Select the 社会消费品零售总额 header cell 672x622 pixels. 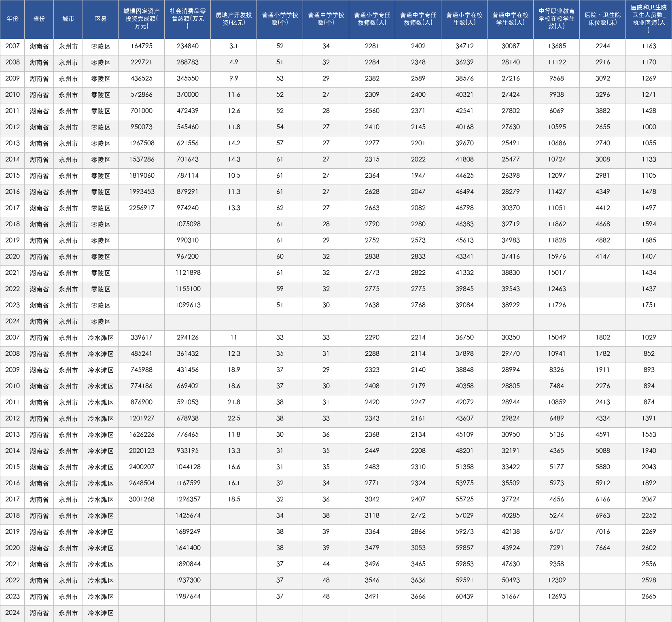tap(188, 19)
